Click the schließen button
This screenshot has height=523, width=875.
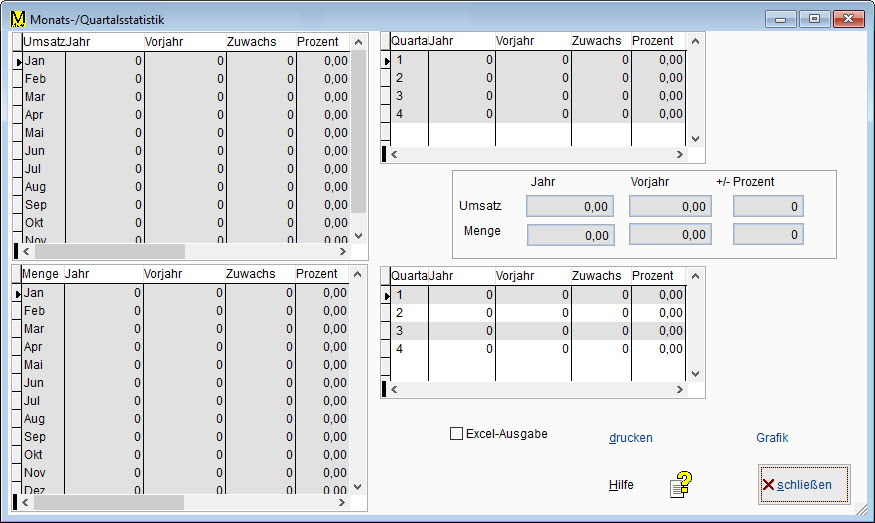tap(804, 485)
